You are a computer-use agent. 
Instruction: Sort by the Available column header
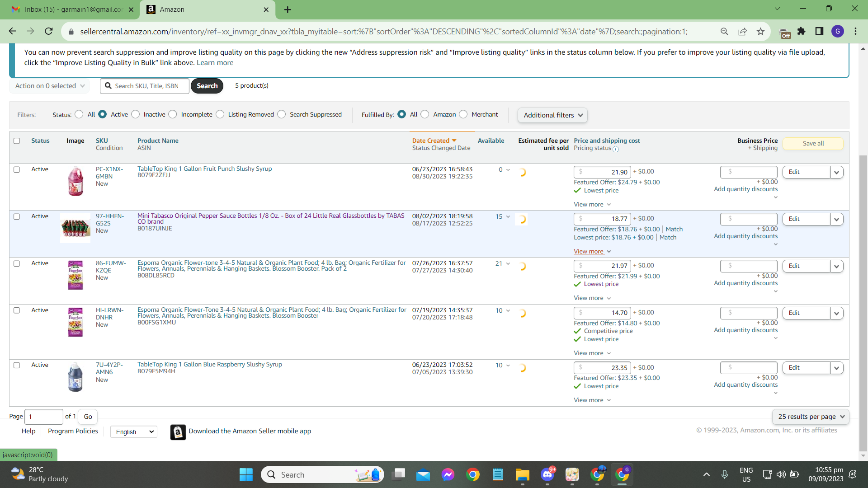491,141
